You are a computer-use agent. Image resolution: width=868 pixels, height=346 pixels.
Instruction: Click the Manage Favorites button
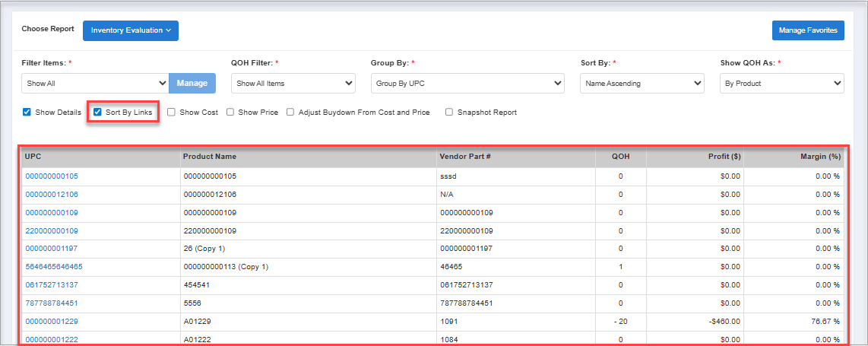[x=807, y=30]
